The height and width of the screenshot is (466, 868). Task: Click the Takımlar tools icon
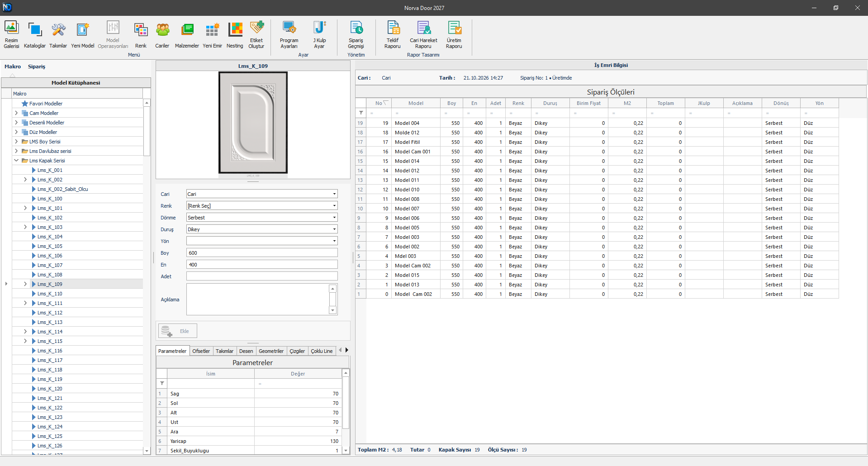[x=58, y=34]
